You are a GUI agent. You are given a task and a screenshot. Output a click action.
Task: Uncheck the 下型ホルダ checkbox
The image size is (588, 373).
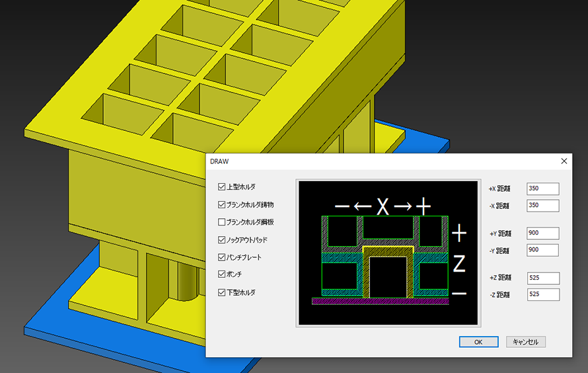pos(222,292)
